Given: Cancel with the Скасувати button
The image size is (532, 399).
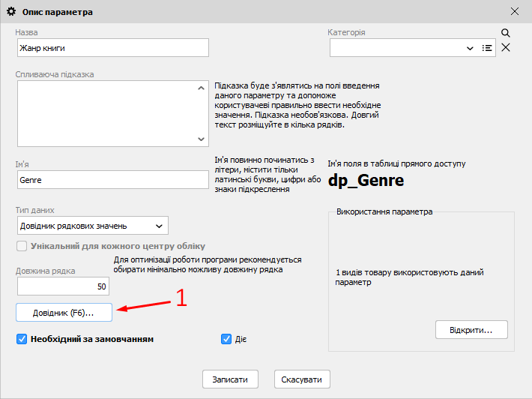Looking at the screenshot, I should [x=302, y=379].
